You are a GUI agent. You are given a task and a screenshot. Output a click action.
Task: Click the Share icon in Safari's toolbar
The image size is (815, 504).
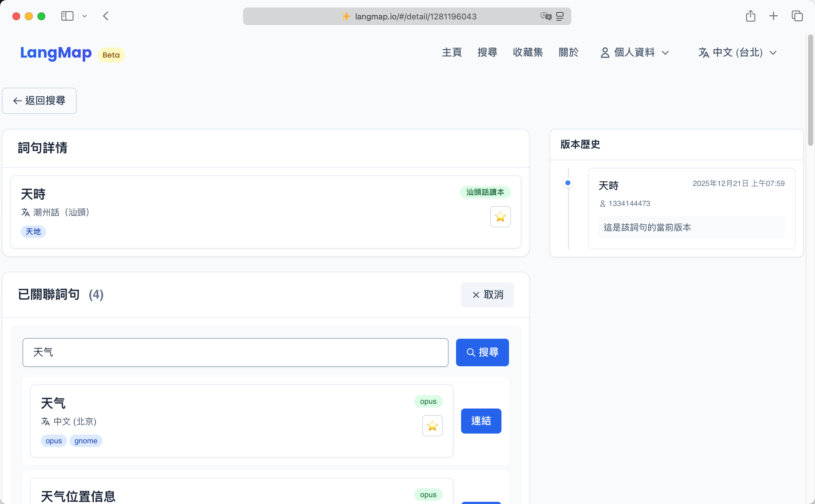coord(750,16)
